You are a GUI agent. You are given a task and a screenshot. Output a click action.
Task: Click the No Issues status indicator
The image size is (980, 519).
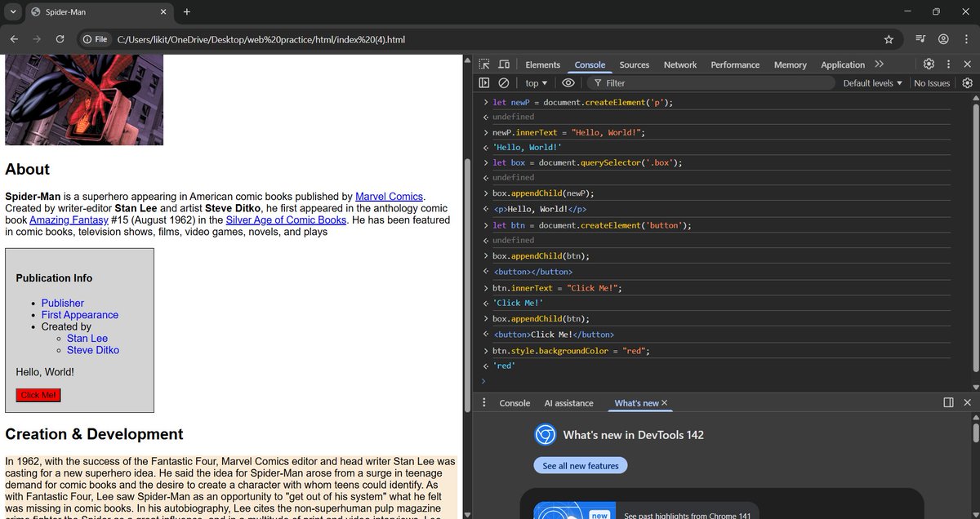click(x=932, y=82)
